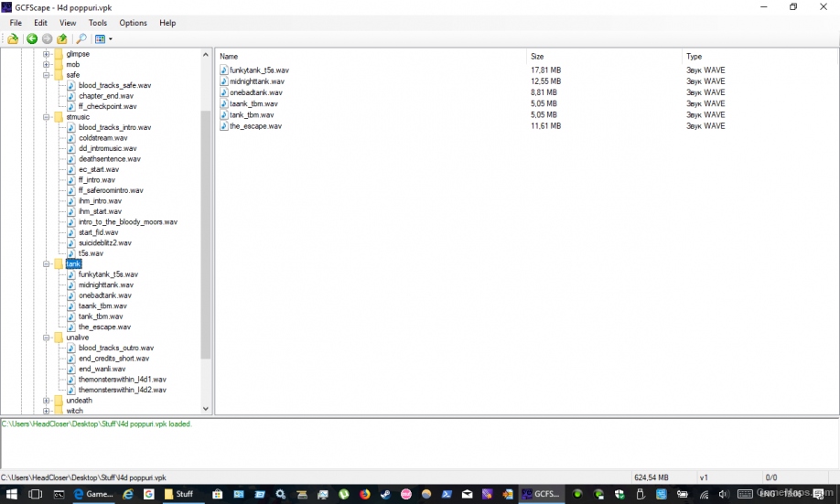The width and height of the screenshot is (840, 504).
Task: Collapse the unalive folder node
Action: [46, 338]
